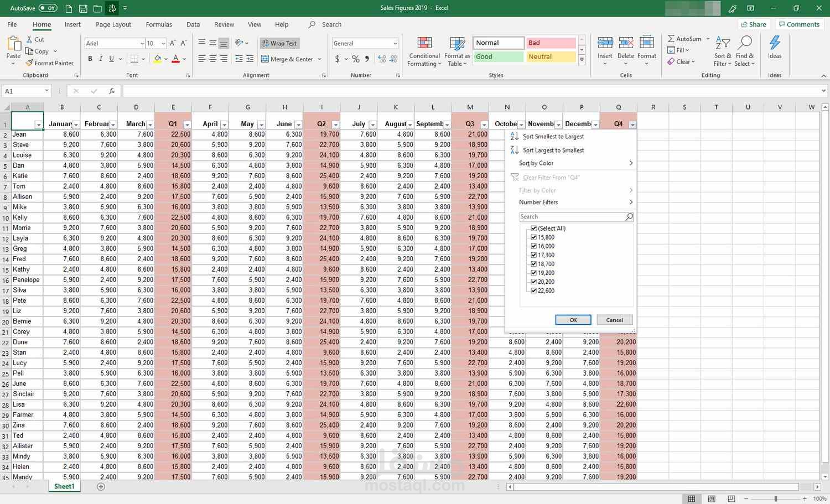Open the Formulas tab
The height and width of the screenshot is (504, 830).
pyautogui.click(x=159, y=24)
